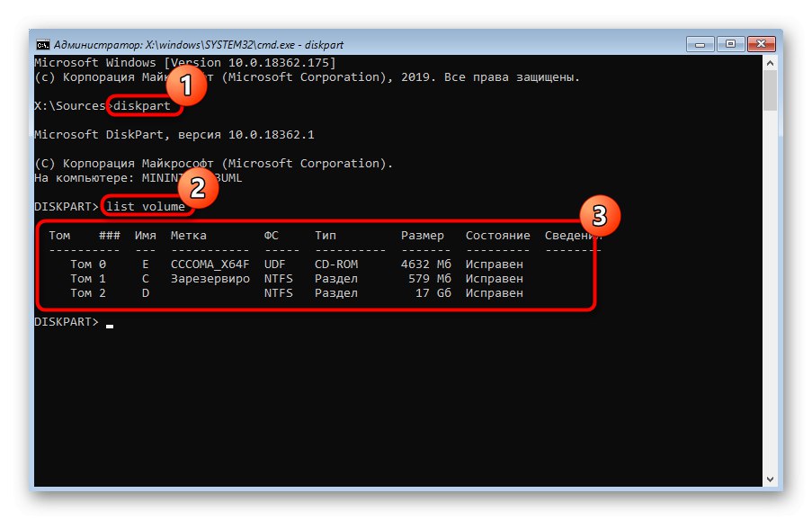Click the last 'DISKPART>' prompt with cursor
Viewport: 812px width, 520px height.
click(x=67, y=322)
